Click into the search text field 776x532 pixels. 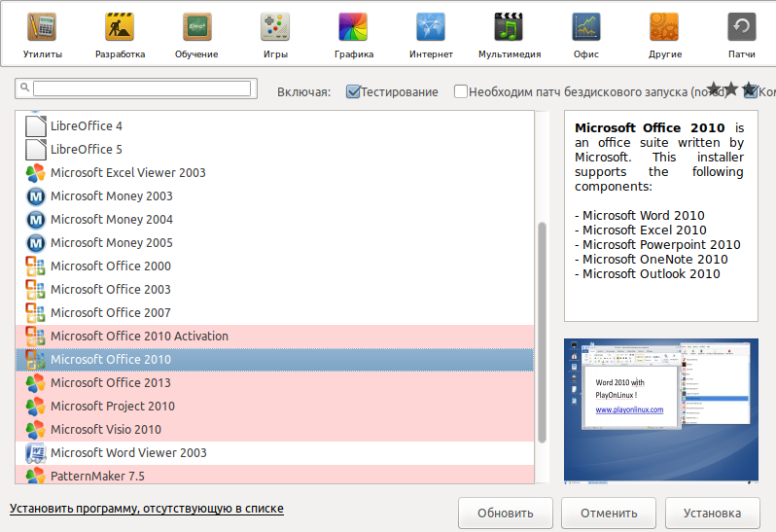142,89
